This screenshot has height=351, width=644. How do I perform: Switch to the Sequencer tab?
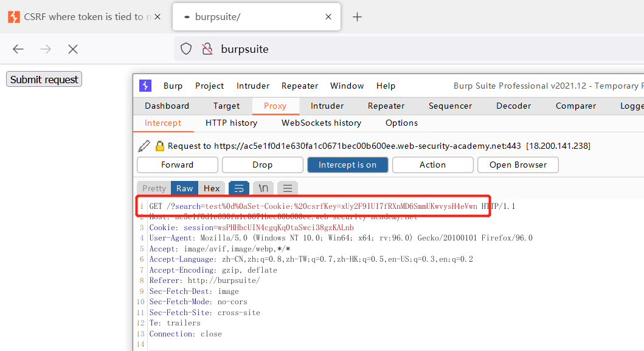(450, 106)
